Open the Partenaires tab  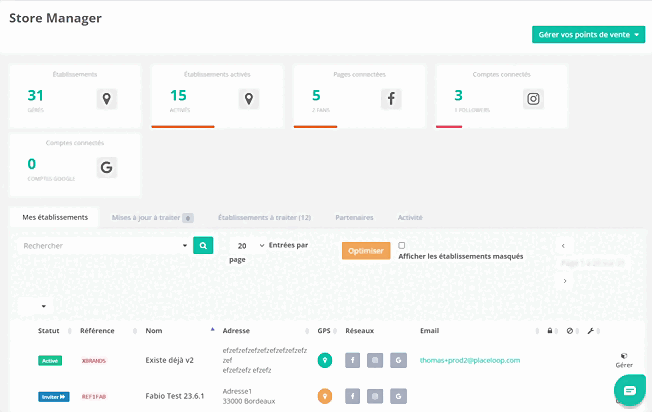(x=354, y=217)
